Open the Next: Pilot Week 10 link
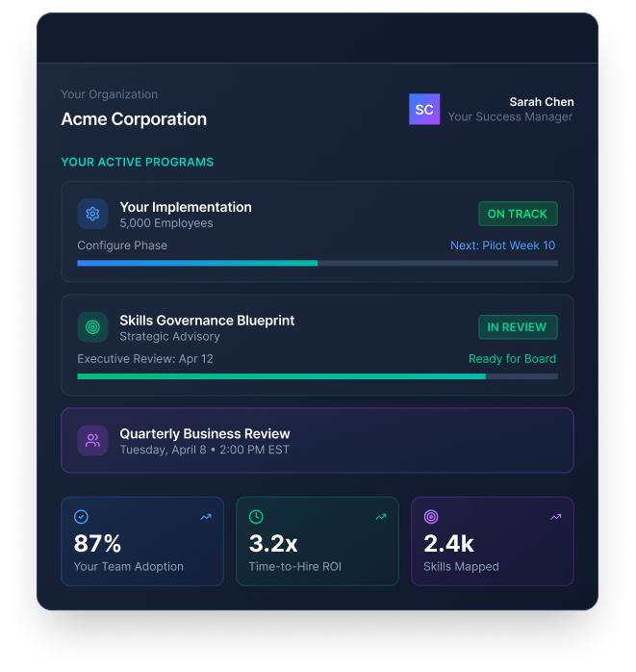Image resolution: width=636 pixels, height=672 pixels. [502, 246]
